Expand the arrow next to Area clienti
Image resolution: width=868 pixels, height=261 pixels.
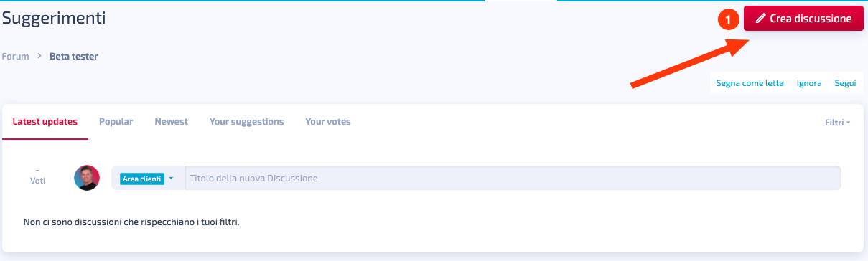172,178
